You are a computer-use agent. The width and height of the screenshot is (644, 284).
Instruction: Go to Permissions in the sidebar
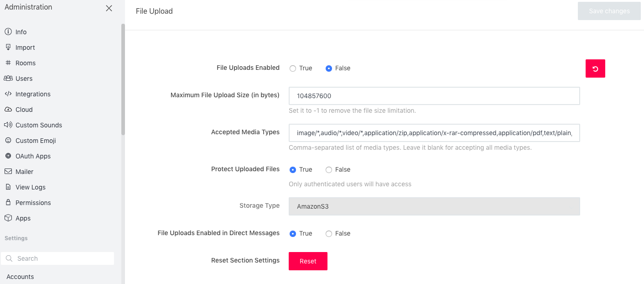click(x=33, y=203)
